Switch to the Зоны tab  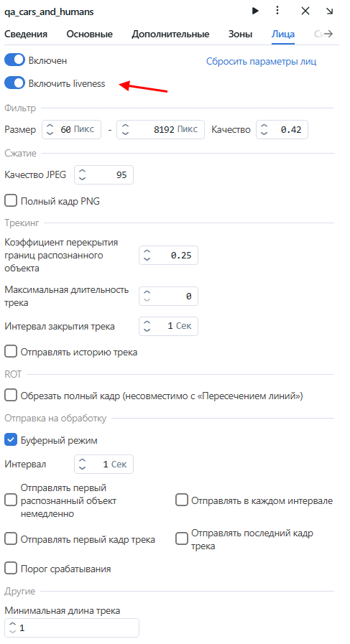click(240, 34)
